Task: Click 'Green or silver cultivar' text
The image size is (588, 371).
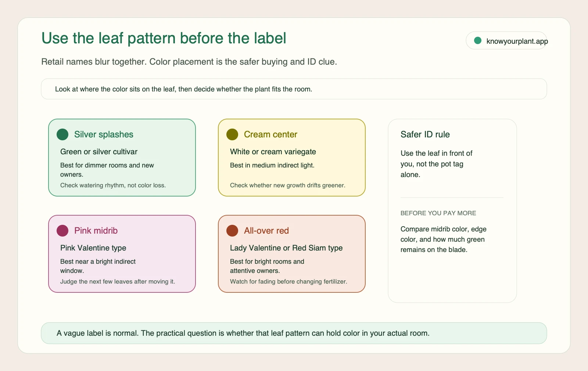Action: point(99,152)
